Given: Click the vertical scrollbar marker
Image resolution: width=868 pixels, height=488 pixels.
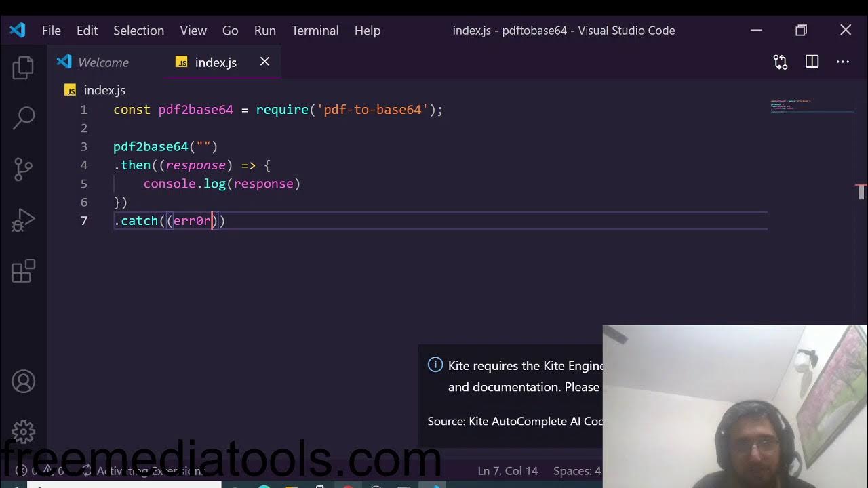Looking at the screenshot, I should click(861, 190).
